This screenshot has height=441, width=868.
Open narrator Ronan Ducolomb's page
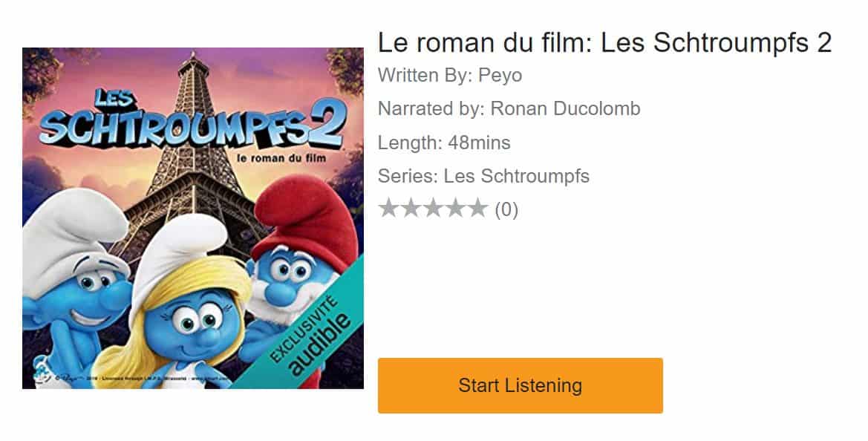(x=563, y=109)
